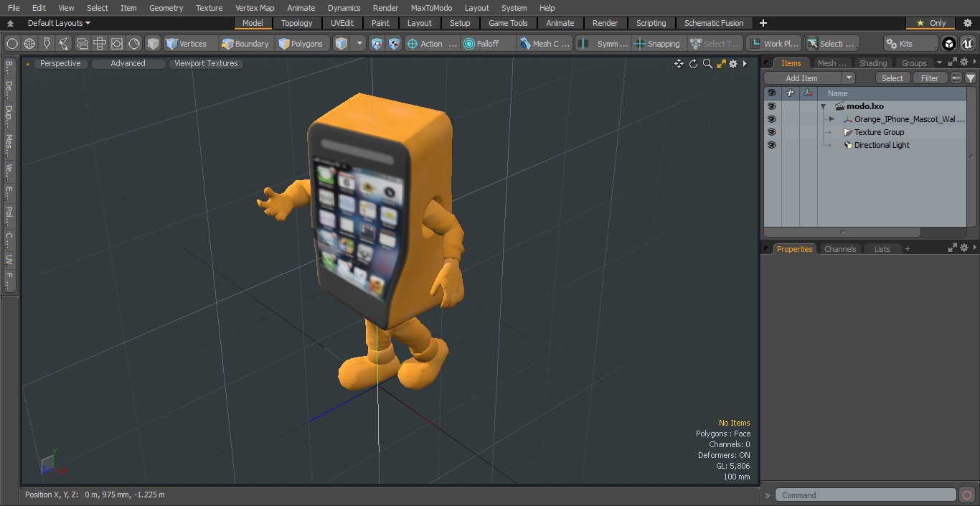Click the Select button in Items panel
980x506 pixels.
pyautogui.click(x=892, y=78)
